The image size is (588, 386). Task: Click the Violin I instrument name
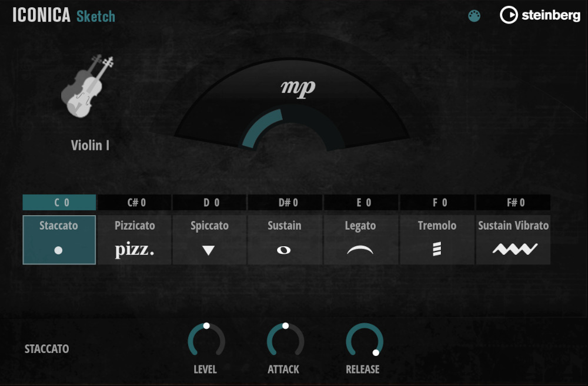pos(89,146)
